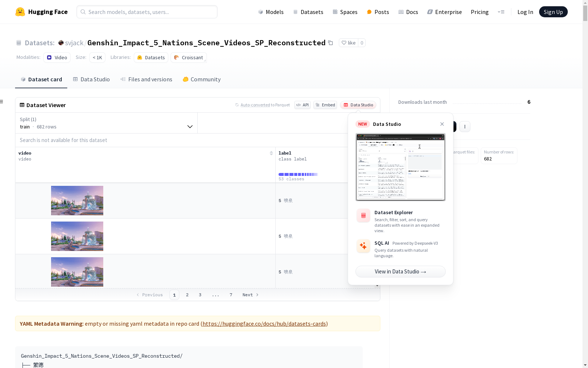Open the Datasets menu item
Image resolution: width=588 pixels, height=368 pixels.
(x=308, y=12)
